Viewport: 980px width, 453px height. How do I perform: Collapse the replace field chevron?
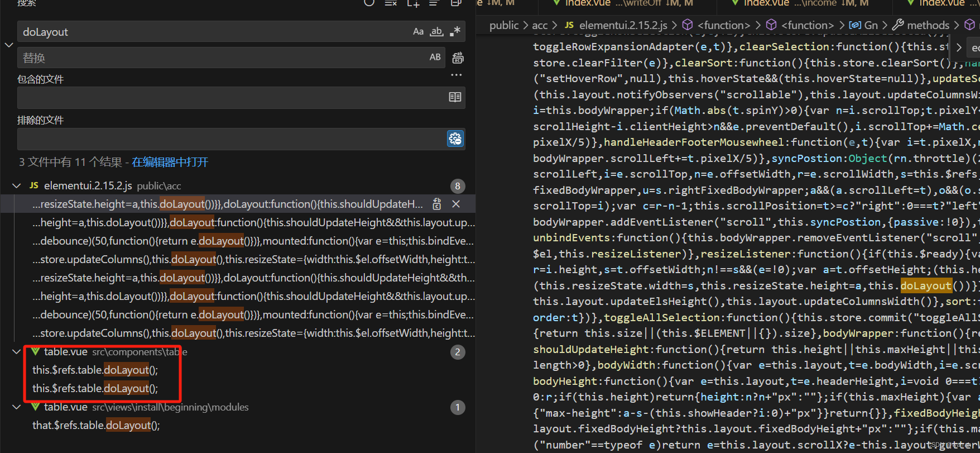(x=9, y=45)
